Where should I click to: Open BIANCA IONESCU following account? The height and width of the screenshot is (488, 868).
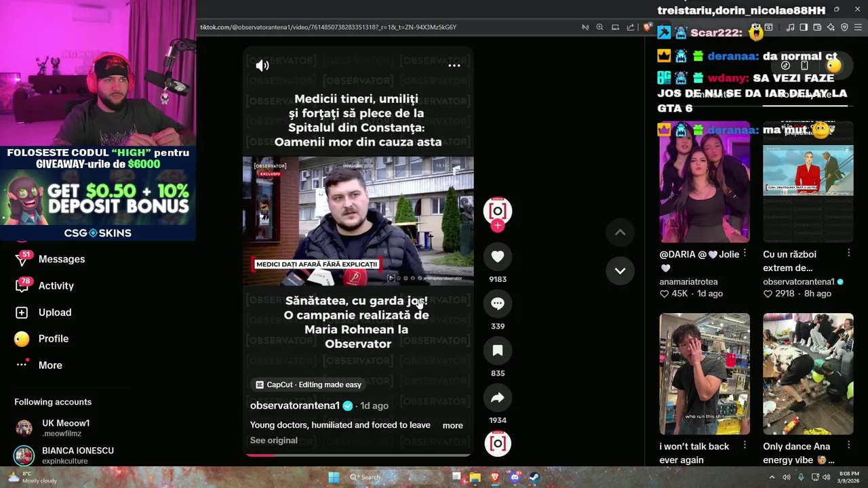click(x=64, y=455)
